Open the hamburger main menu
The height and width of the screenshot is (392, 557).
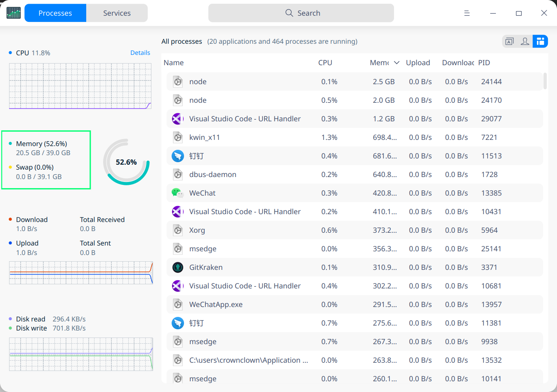click(467, 13)
